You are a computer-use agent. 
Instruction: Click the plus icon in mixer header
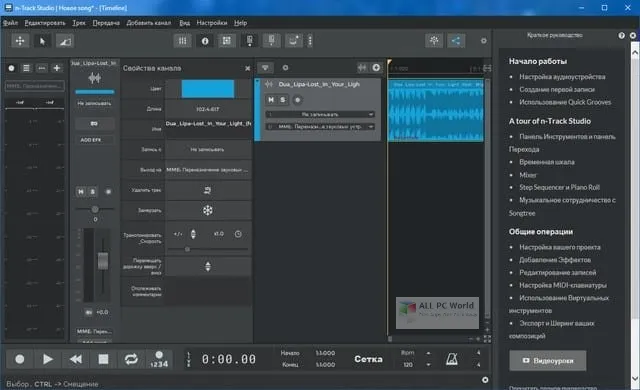[x=57, y=68]
